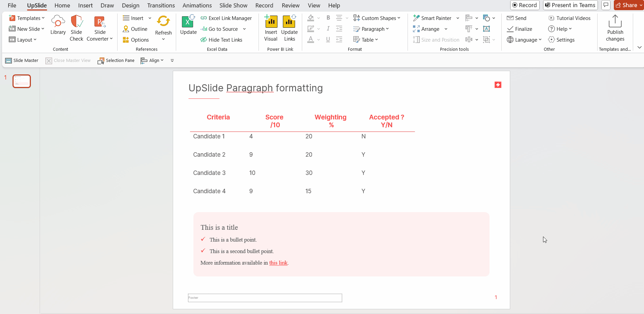
Task: Click the Present in Teams button
Action: click(570, 5)
